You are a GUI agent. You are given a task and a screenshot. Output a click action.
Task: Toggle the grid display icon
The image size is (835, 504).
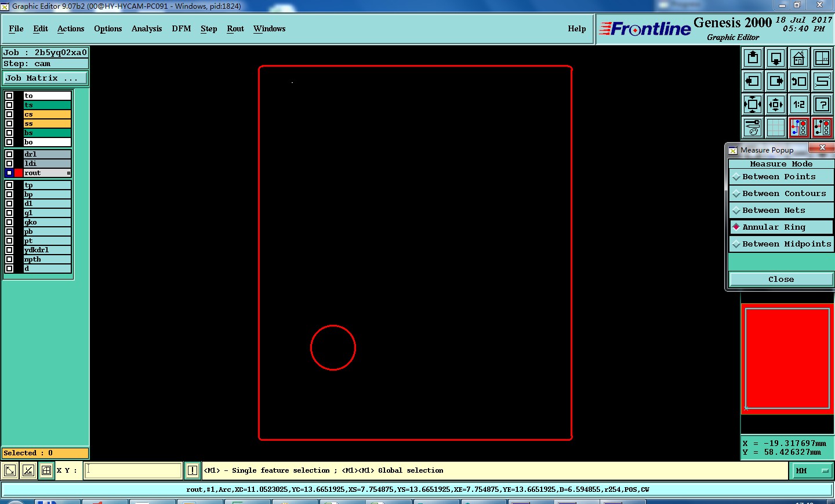click(776, 128)
